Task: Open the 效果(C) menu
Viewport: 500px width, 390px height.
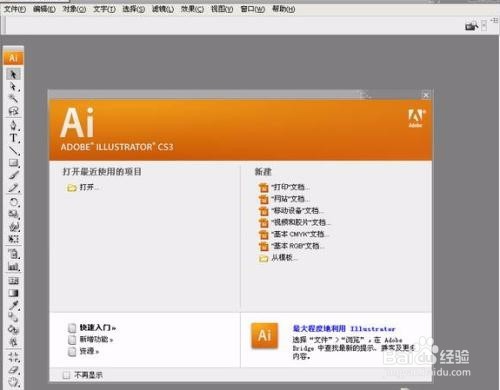Action: pos(192,9)
